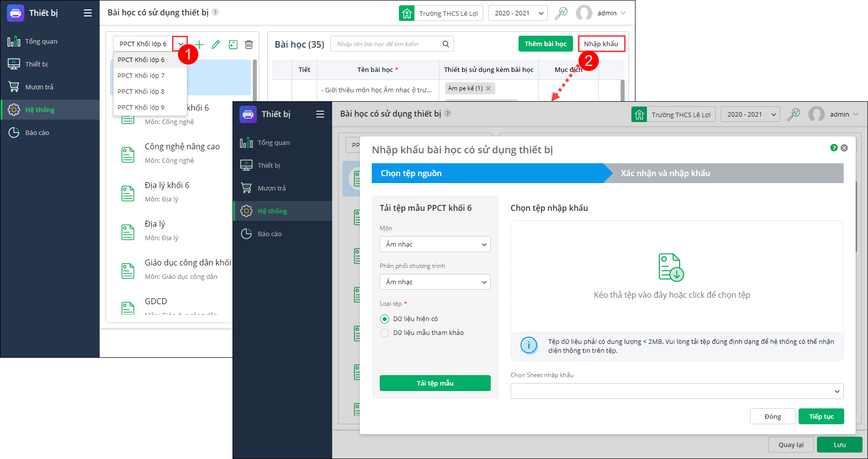Choose PPCT Khối lớp 7 in the open list
This screenshot has width=868, height=459.
(150, 75)
